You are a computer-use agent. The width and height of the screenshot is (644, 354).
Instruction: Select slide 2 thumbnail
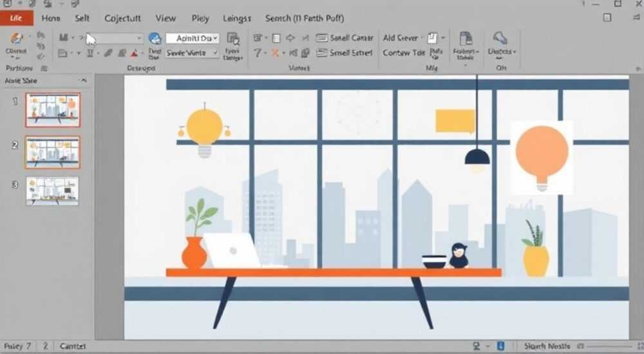(x=53, y=153)
